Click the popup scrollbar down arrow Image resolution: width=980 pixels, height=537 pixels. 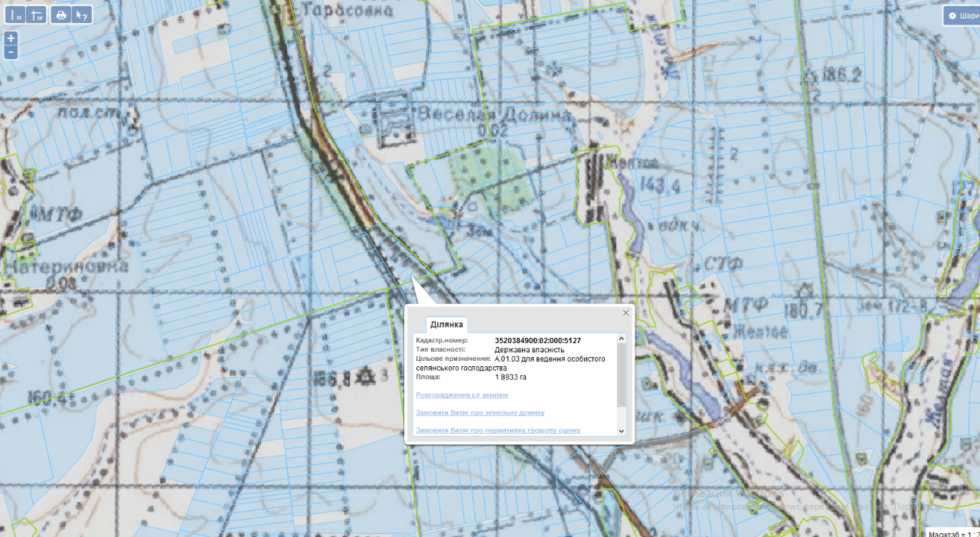(x=622, y=431)
